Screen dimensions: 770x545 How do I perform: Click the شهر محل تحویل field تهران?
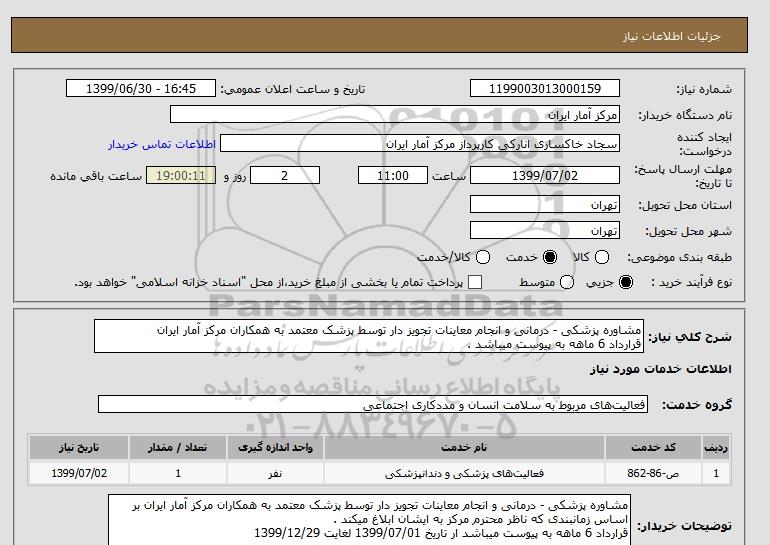click(545, 230)
